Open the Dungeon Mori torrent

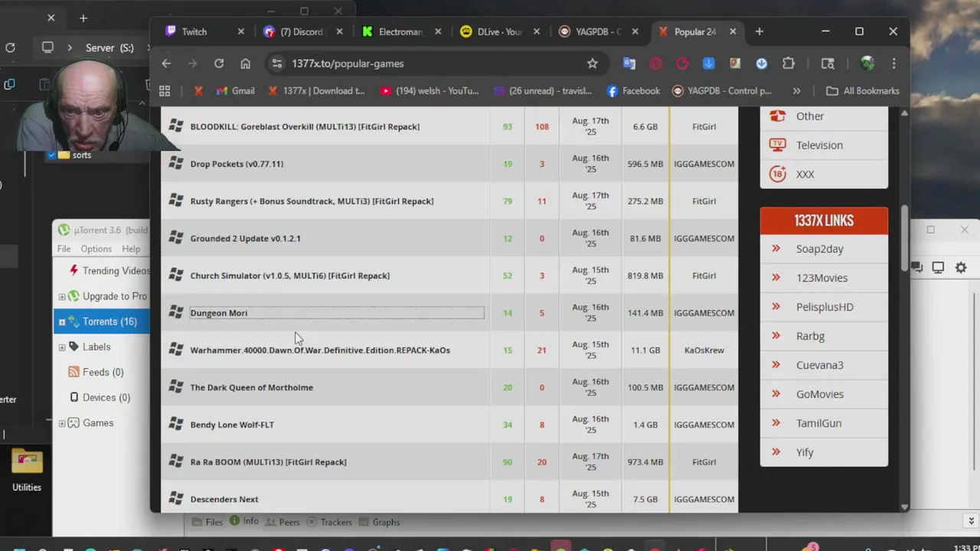click(218, 313)
